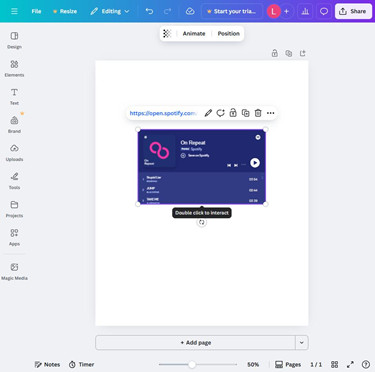The image size is (375, 372).
Task: Redo the last action
Action: 167,11
